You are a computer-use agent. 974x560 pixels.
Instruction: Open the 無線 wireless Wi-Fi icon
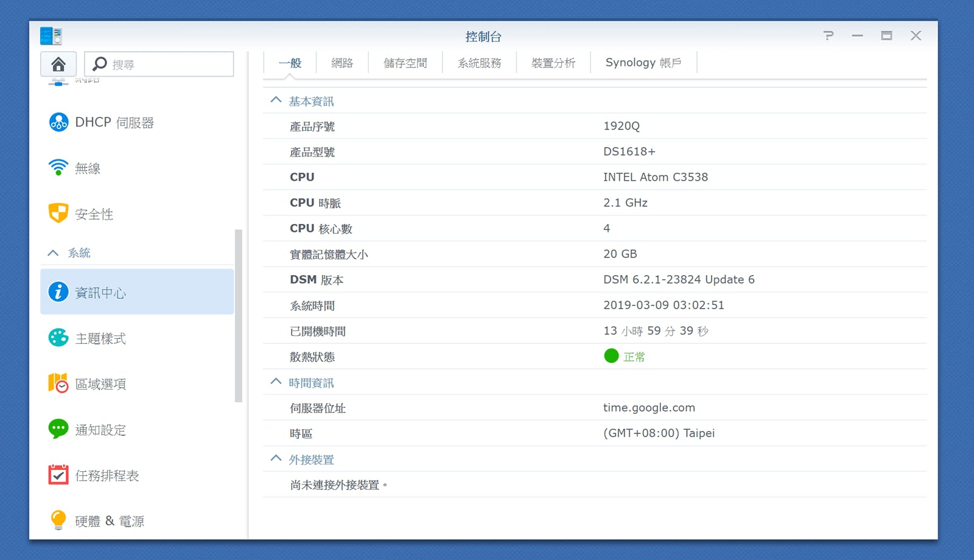(58, 167)
